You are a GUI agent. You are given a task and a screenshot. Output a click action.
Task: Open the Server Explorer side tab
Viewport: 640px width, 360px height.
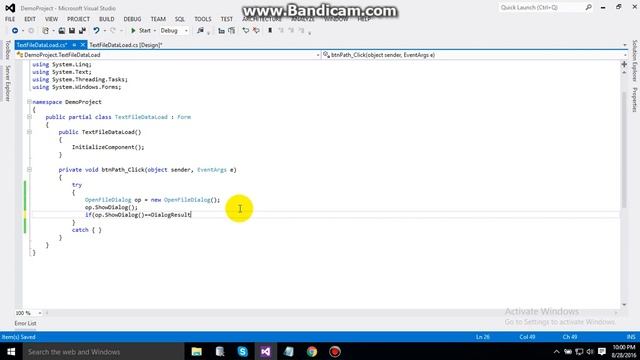click(7, 83)
